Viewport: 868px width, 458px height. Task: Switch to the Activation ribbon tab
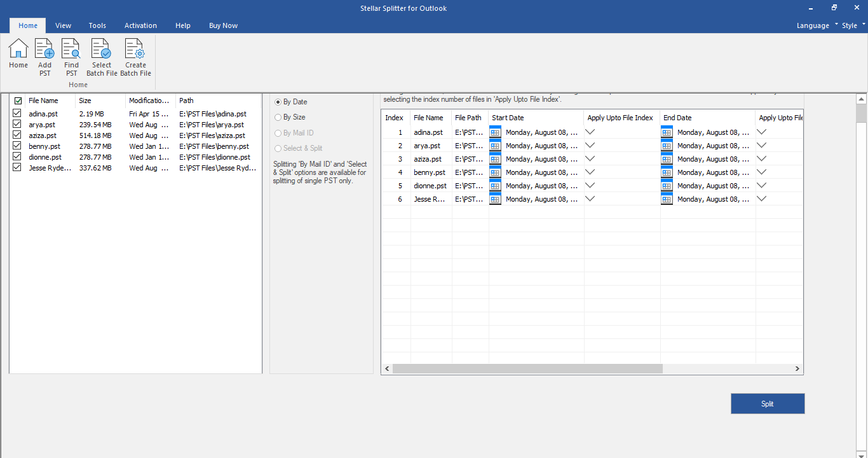click(x=140, y=25)
